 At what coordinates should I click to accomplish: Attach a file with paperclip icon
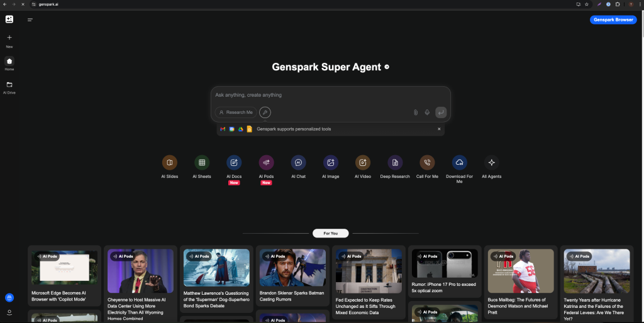coord(416,112)
